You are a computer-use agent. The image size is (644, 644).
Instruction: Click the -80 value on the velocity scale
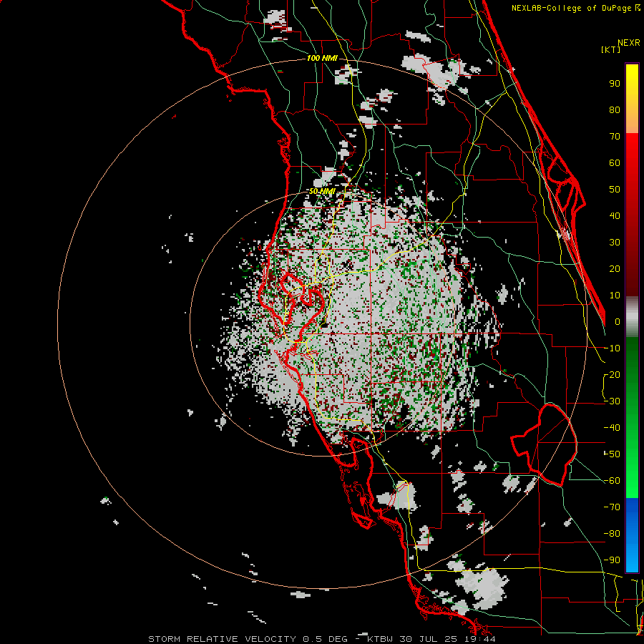tap(612, 534)
